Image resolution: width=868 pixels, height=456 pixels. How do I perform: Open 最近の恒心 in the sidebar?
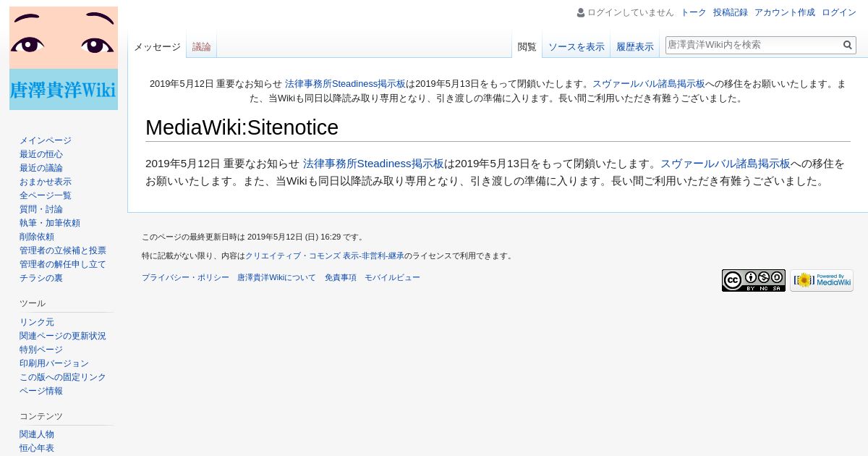[41, 154]
